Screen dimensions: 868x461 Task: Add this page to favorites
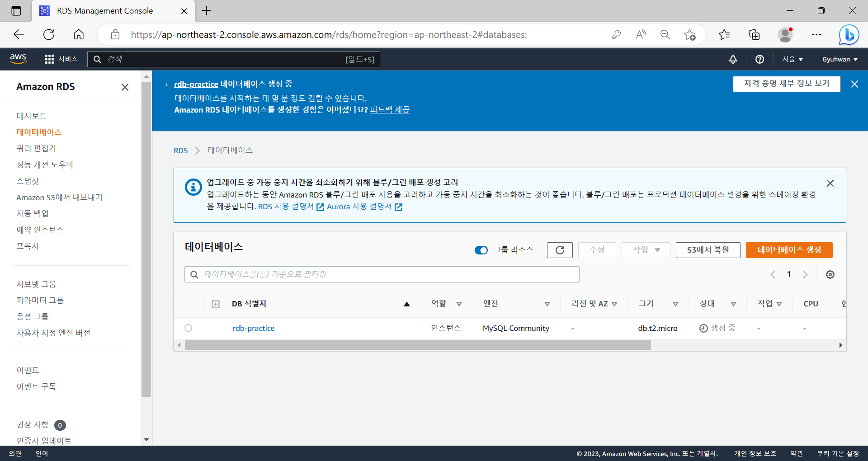click(x=690, y=34)
